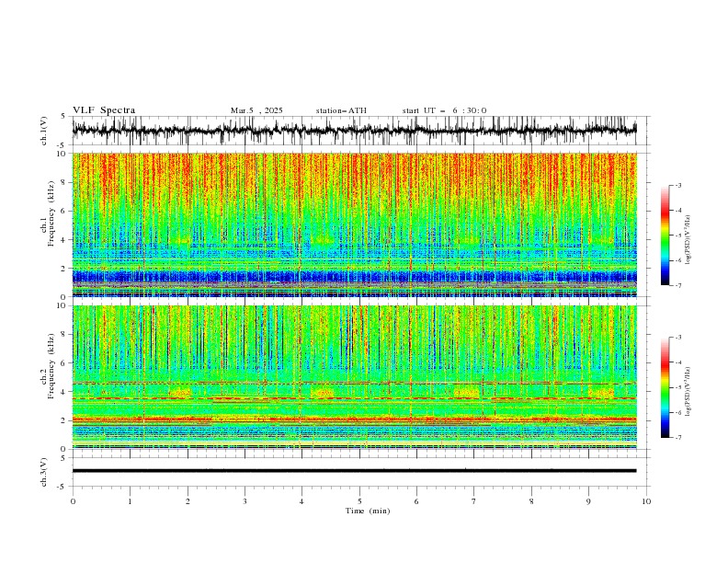This screenshot has width=728, height=563.
Task: Click the ch.2 spectrogram color bar
Action: [x=665, y=387]
